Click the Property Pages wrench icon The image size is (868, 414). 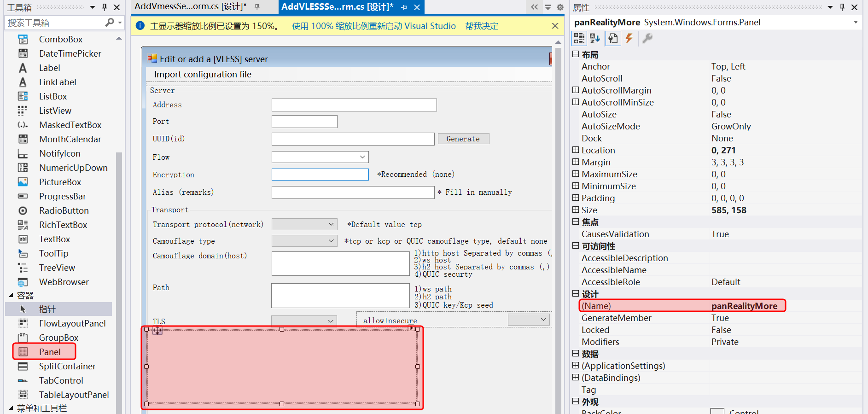(647, 39)
